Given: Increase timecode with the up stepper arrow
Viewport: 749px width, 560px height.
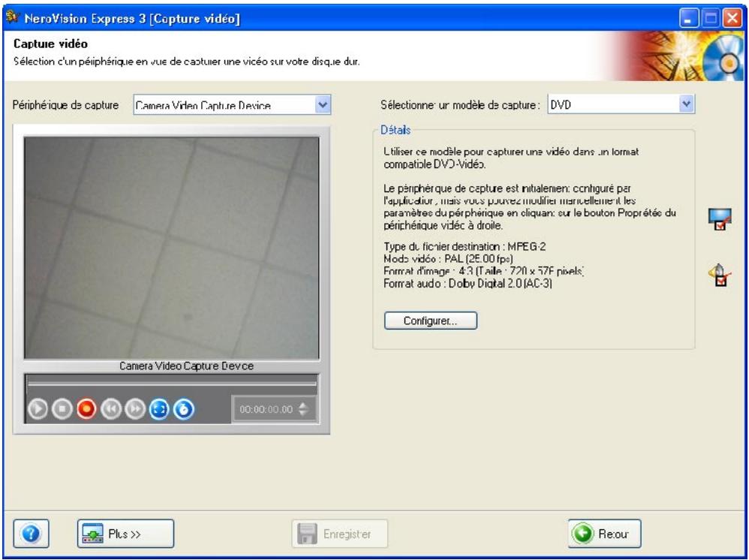Looking at the screenshot, I should click(303, 405).
